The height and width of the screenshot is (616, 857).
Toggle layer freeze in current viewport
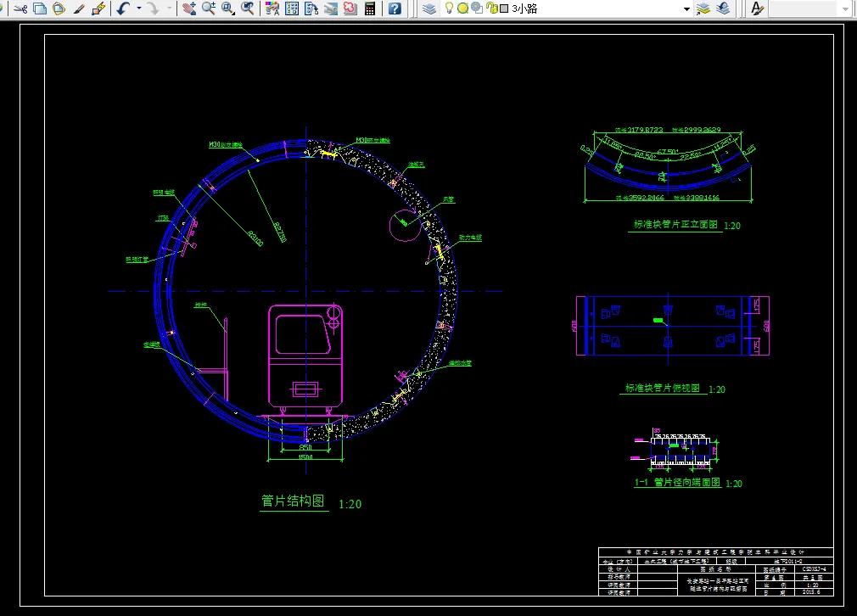point(477,8)
